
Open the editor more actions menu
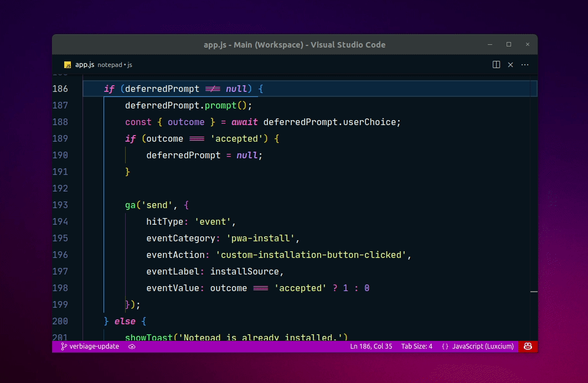525,64
